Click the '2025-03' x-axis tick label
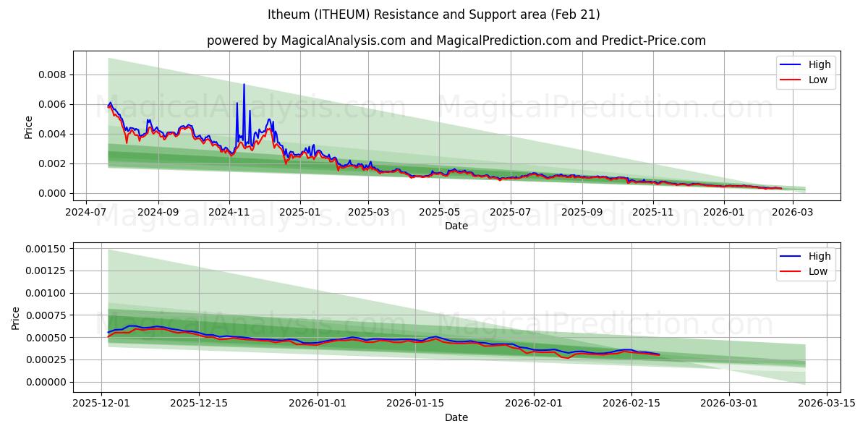 [368, 212]
